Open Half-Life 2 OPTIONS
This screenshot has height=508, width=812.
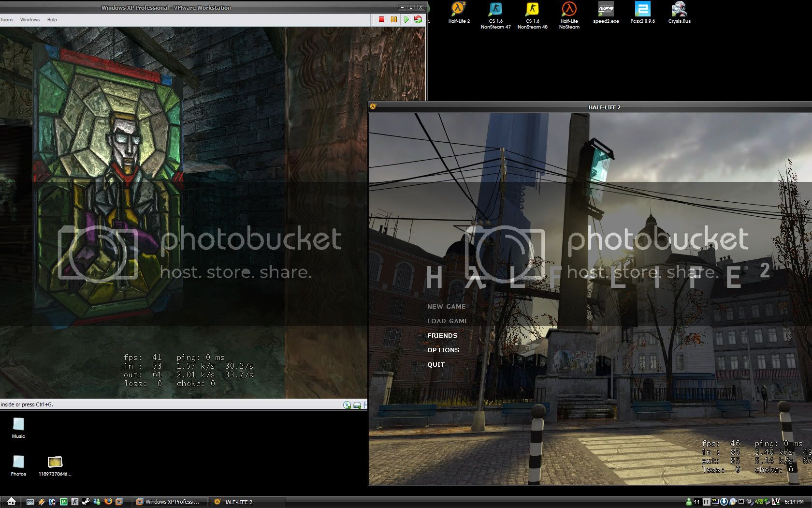click(x=443, y=350)
